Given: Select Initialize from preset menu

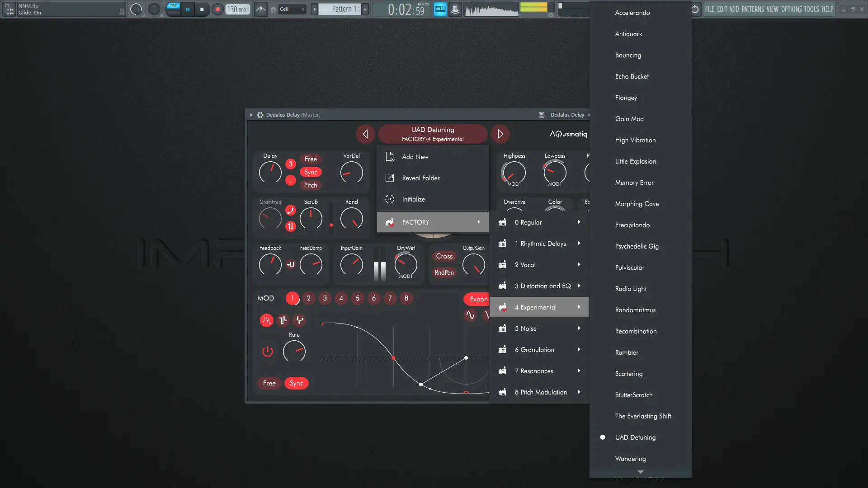Looking at the screenshot, I should 413,199.
